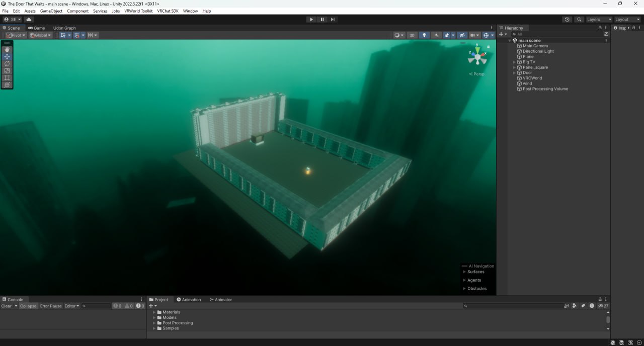Viewport: 644px width, 346px height.
Task: Select the Rect transform tool
Action: point(7,78)
